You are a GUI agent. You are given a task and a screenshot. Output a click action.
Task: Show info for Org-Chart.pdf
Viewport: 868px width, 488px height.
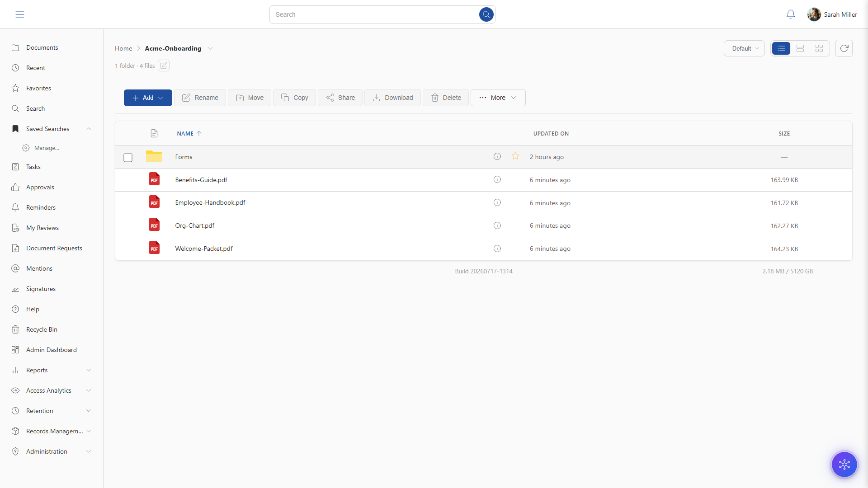click(x=497, y=225)
